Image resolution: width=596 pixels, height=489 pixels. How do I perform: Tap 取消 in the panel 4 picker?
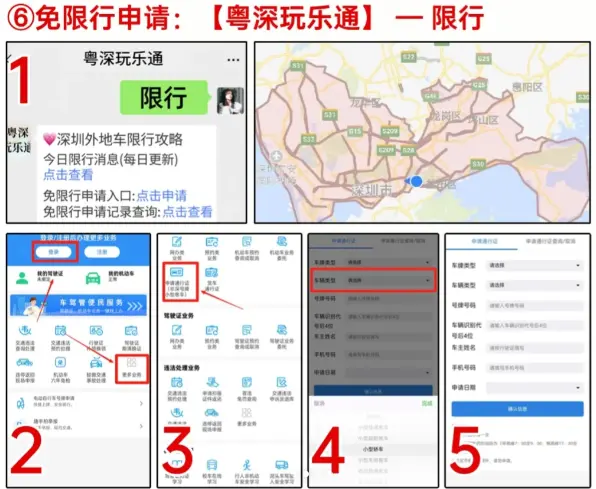click(319, 403)
